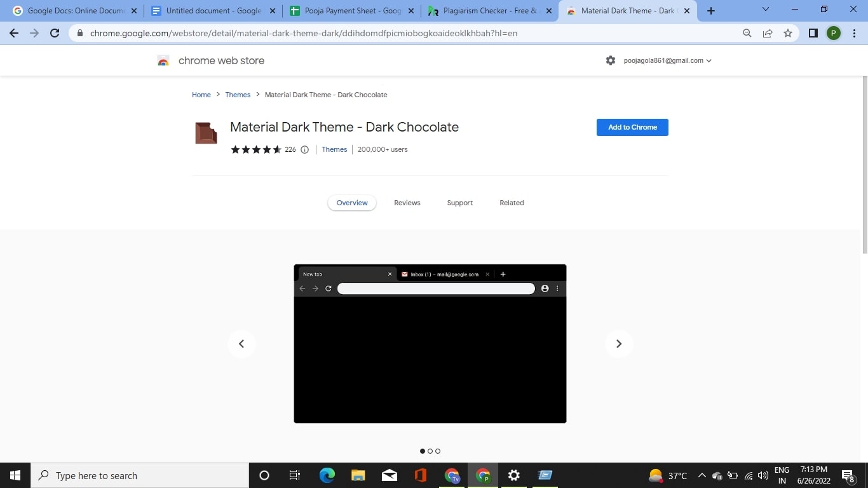Open Themes breadcrumb link
This screenshot has width=868, height=488.
tap(238, 95)
